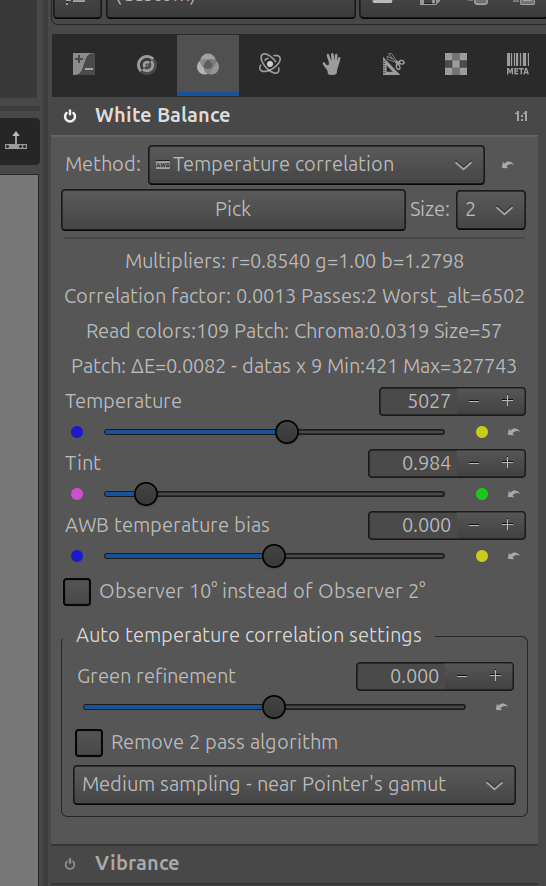
Task: Click the Pick white balance button
Action: [x=233, y=210]
